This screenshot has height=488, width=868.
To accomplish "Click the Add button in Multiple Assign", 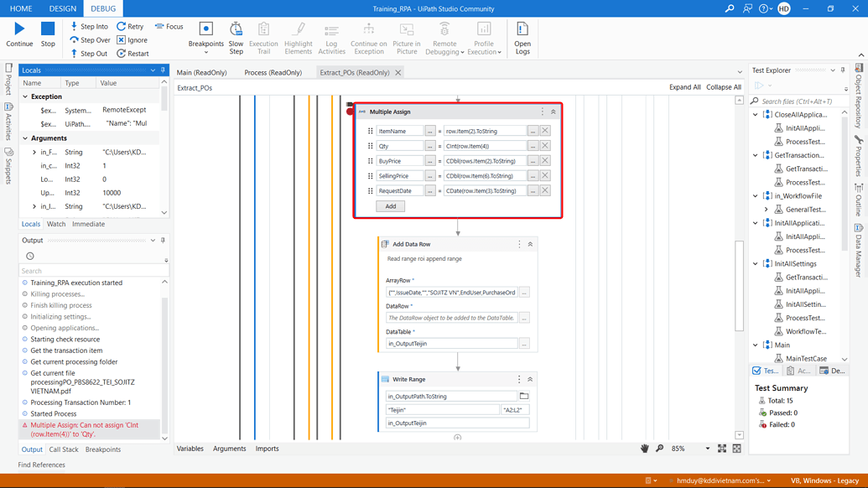I will pyautogui.click(x=390, y=205).
